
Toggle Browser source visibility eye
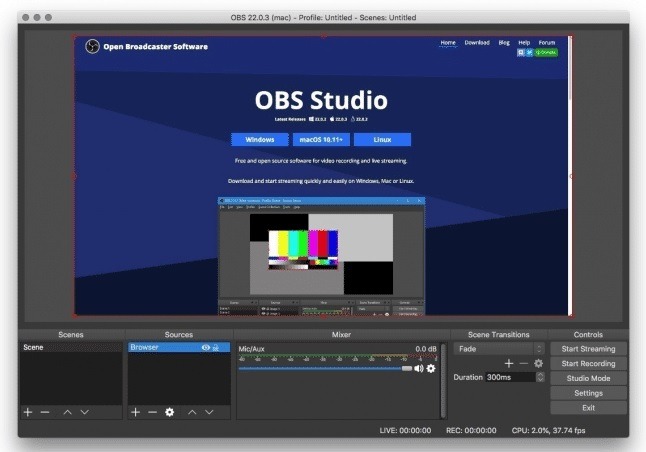[206, 348]
